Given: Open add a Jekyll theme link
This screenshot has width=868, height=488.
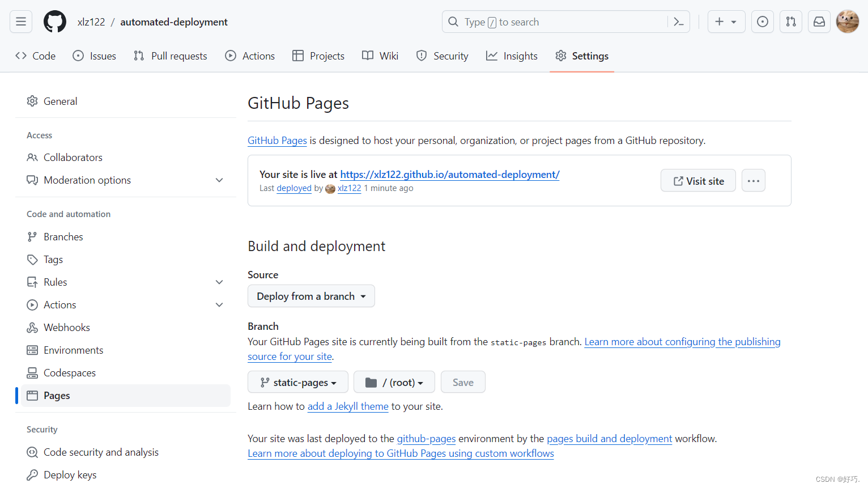Looking at the screenshot, I should click(348, 406).
